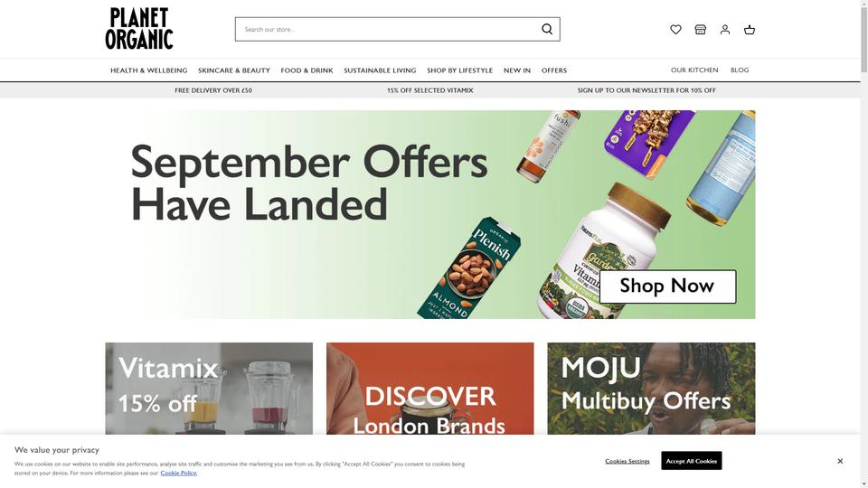Viewport: 868px width, 488px height.
Task: Follow the Cookie Policy link
Action: point(179,473)
